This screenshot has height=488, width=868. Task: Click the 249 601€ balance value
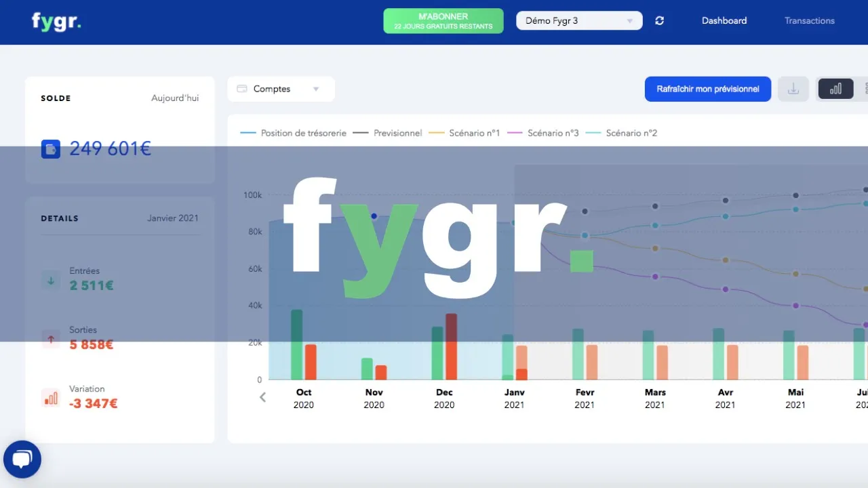coord(111,149)
